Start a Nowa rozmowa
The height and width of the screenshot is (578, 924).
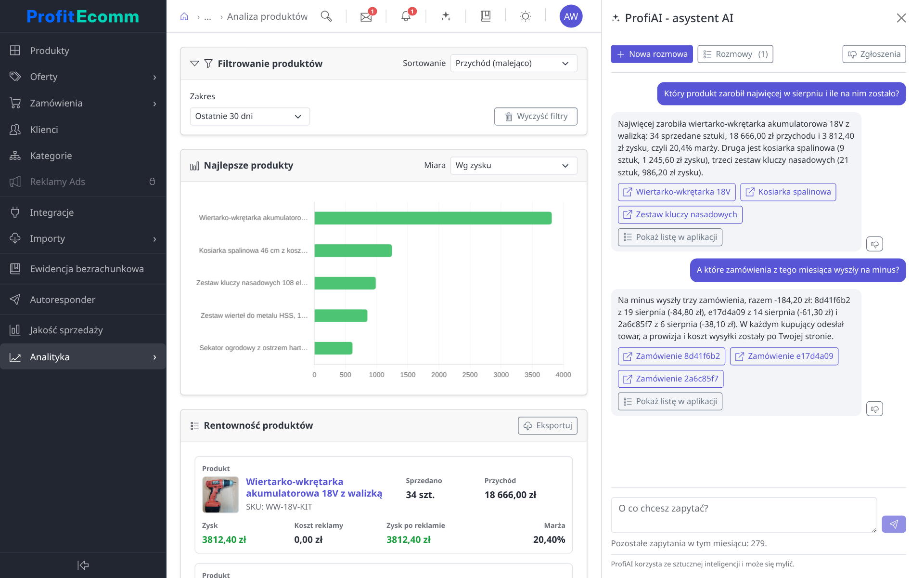[652, 54]
